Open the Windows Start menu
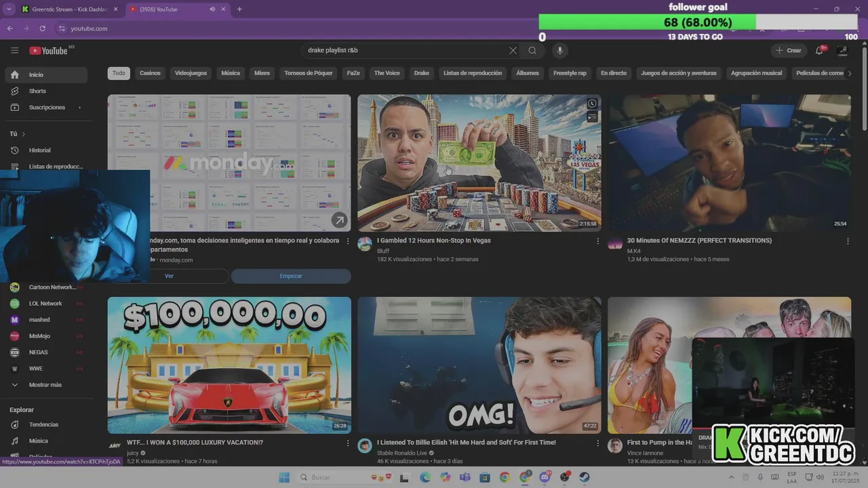The image size is (868, 488). (x=285, y=477)
